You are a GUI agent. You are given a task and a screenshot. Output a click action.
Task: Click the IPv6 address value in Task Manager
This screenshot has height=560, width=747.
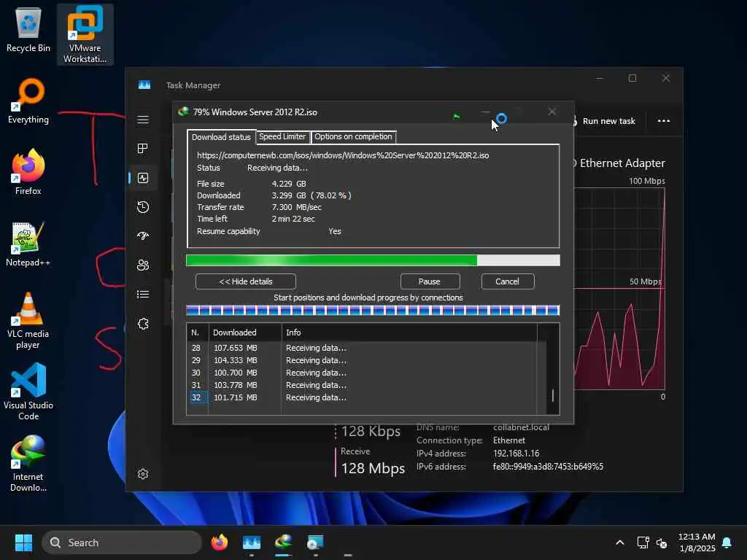click(x=549, y=467)
